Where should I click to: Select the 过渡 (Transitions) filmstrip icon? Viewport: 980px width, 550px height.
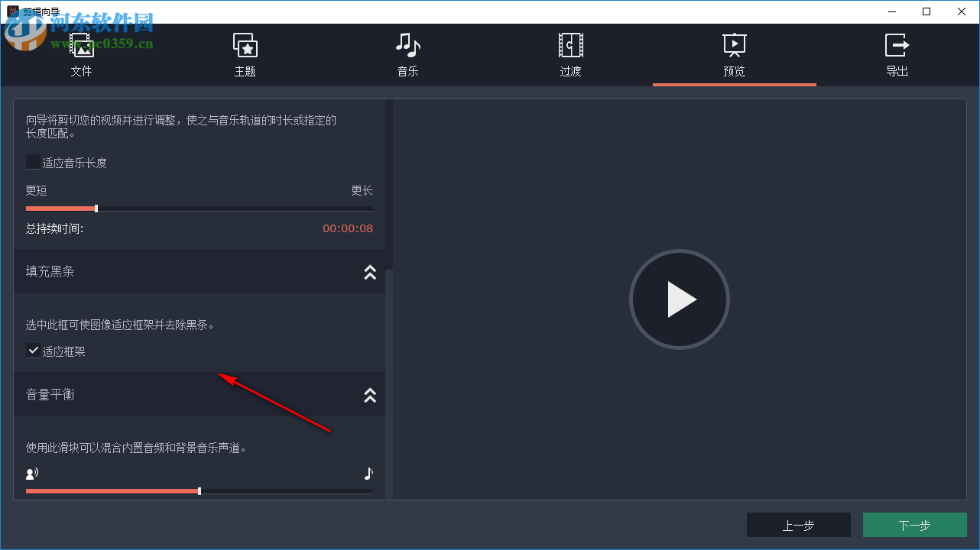(570, 44)
